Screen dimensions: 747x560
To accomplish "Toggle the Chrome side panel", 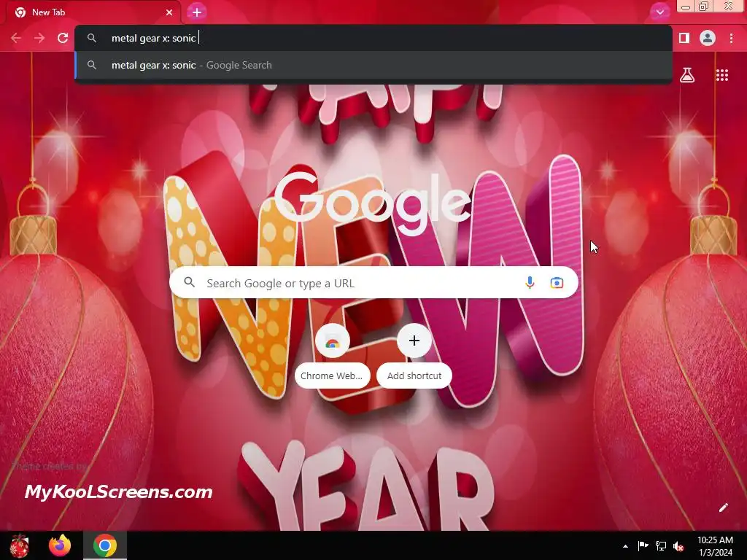I will point(684,38).
